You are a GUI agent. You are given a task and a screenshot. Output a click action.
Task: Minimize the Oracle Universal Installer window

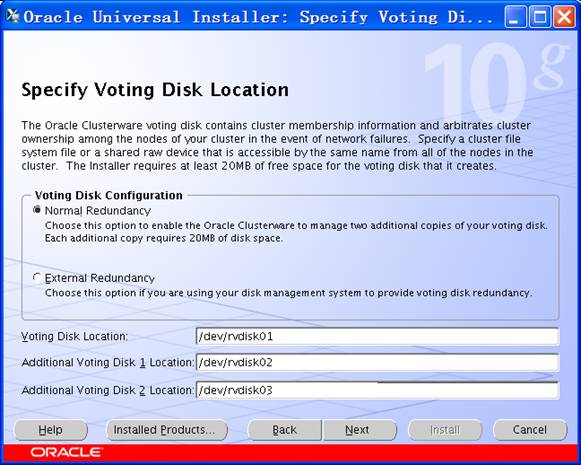pos(515,17)
